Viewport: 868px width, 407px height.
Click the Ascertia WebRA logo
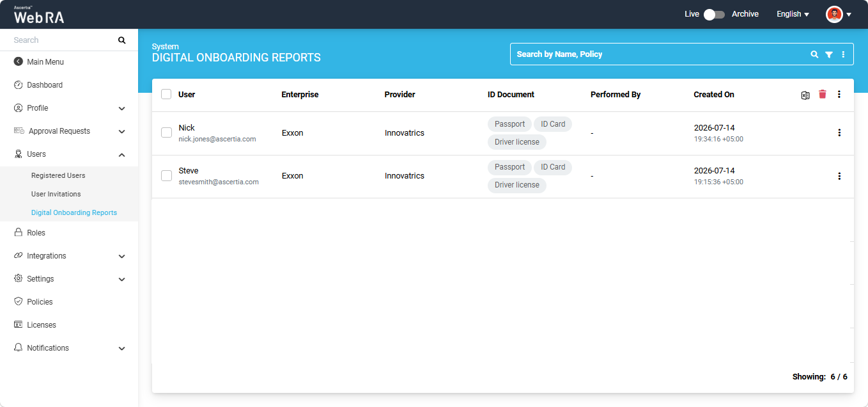click(x=39, y=15)
